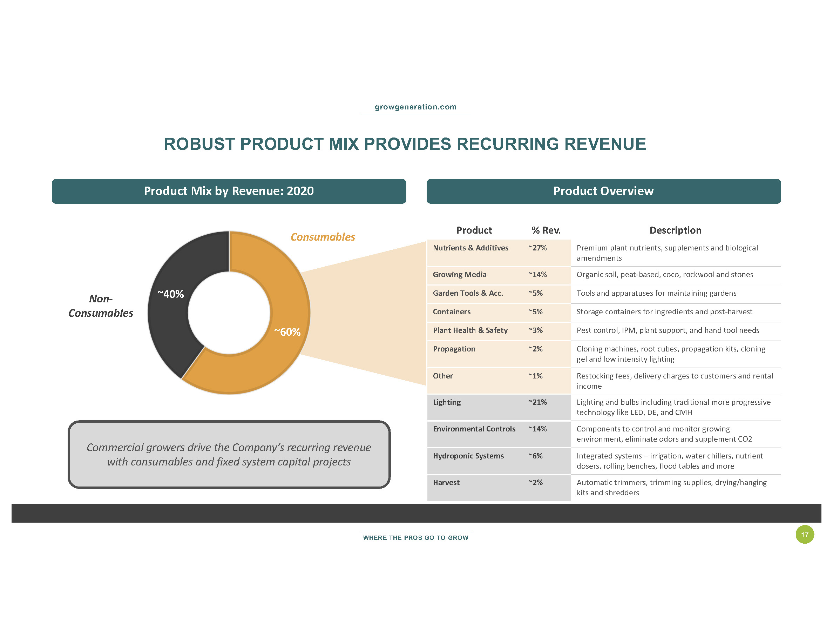Select the Nutrients & Additives row

tap(470, 248)
